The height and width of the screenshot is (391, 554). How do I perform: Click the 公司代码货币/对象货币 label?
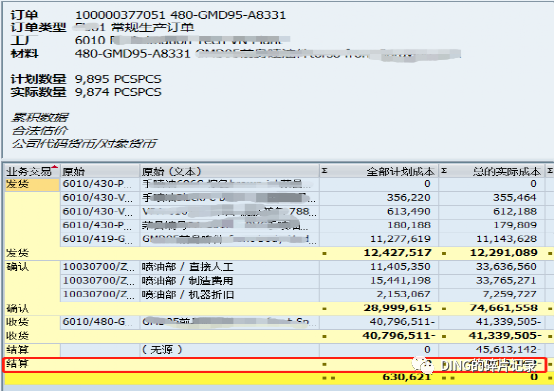(84, 143)
